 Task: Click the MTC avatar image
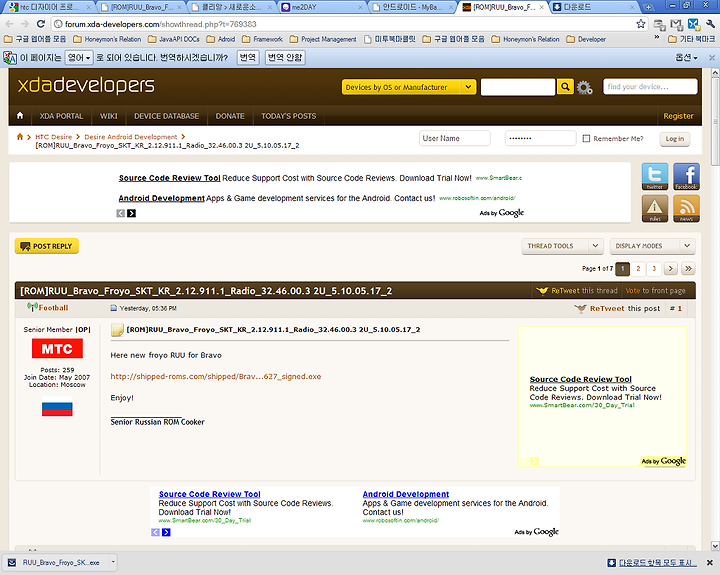[57, 349]
